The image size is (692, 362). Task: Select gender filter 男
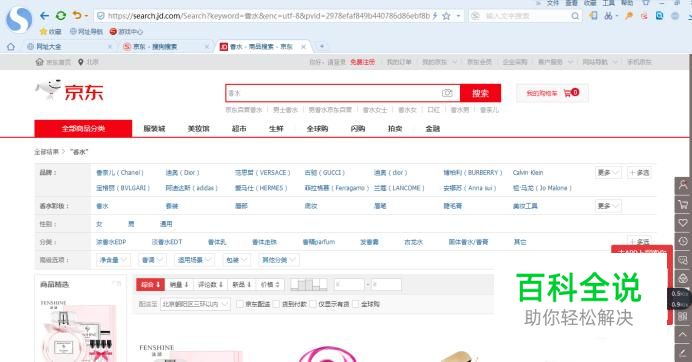coord(131,224)
